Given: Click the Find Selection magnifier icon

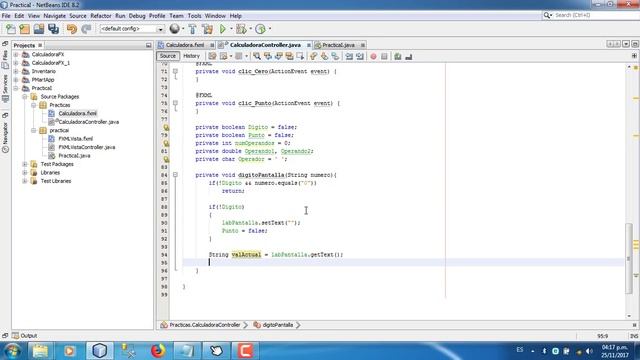Looking at the screenshot, I should pyautogui.click(x=257, y=56).
